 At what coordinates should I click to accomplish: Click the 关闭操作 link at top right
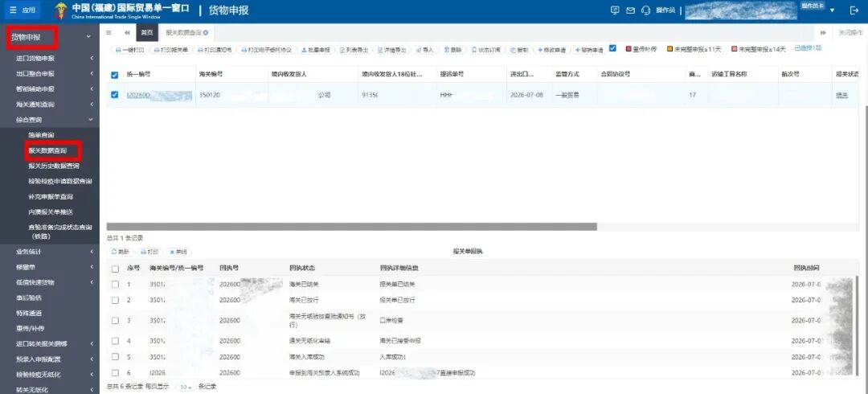850,33
